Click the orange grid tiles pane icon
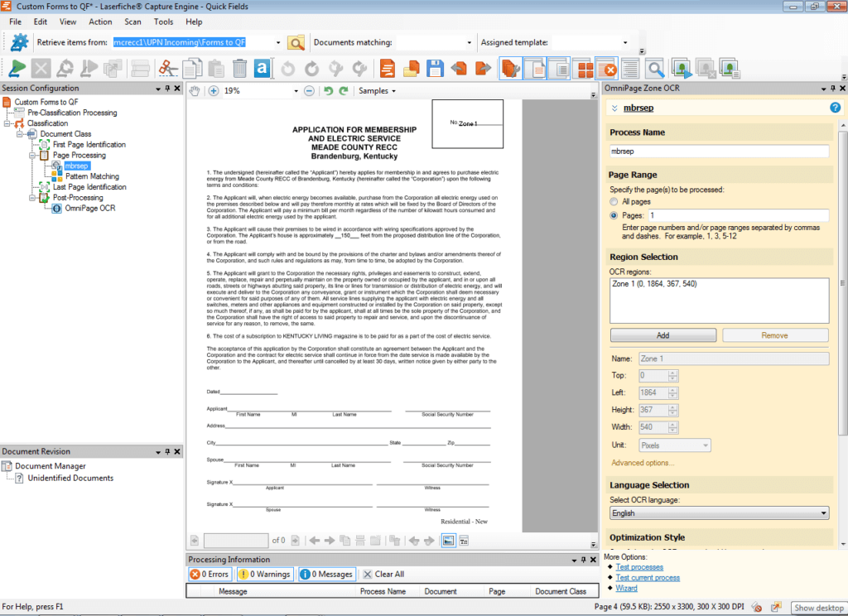848x616 pixels. tap(585, 69)
